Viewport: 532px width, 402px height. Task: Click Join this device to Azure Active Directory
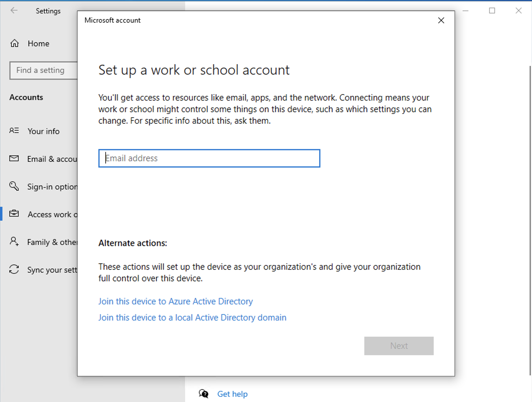[x=176, y=301]
